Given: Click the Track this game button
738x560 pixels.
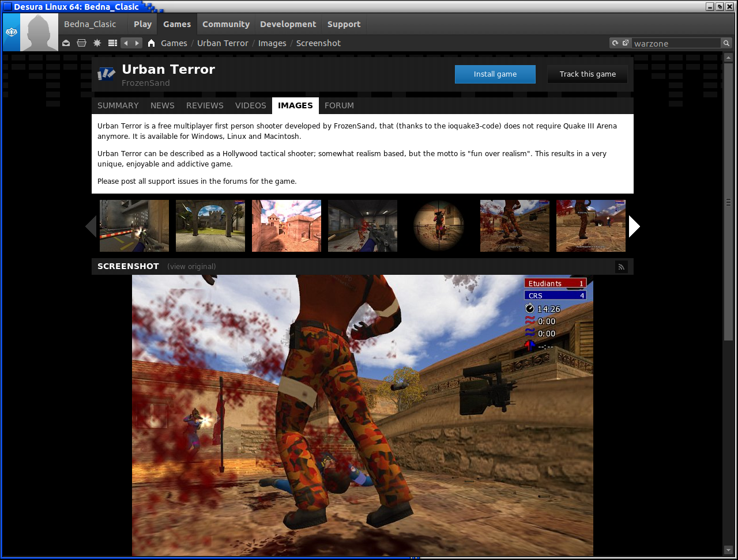Looking at the screenshot, I should click(588, 74).
